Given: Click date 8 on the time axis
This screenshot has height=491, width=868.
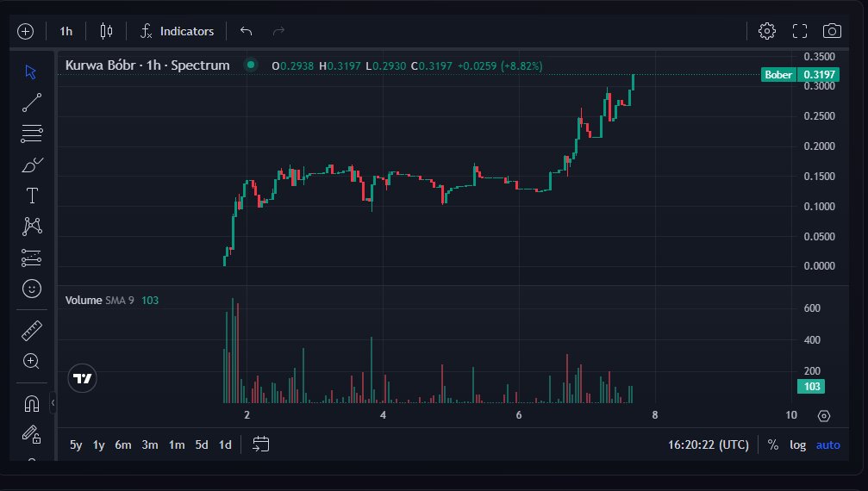Looking at the screenshot, I should click(655, 414).
